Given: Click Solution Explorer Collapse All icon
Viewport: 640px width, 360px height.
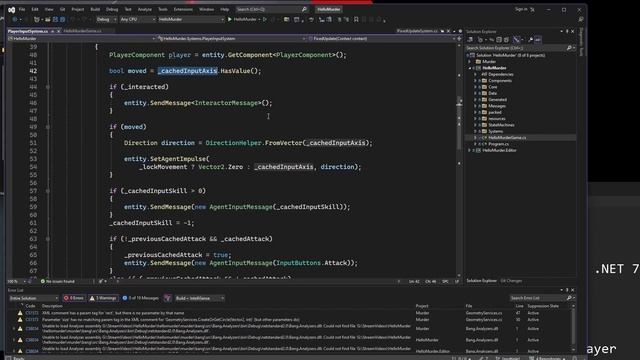Looking at the screenshot, I should click(499, 40).
